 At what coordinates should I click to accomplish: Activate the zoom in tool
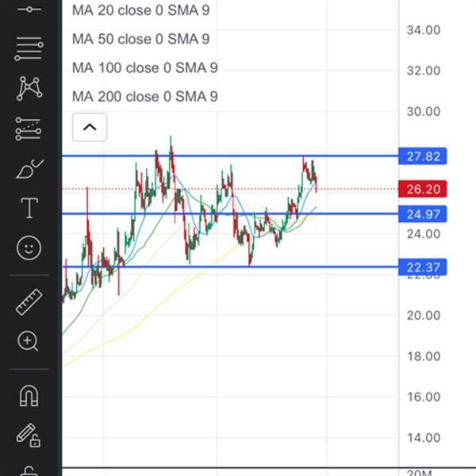[28, 341]
